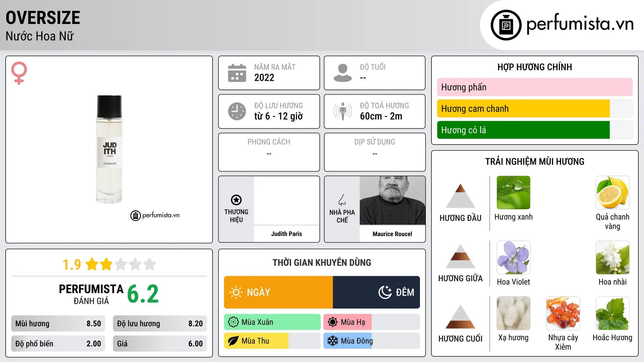Viewport: 644px width, 362px height.
Task: Click the sillage value 60cm - 2m
Action: (x=381, y=116)
